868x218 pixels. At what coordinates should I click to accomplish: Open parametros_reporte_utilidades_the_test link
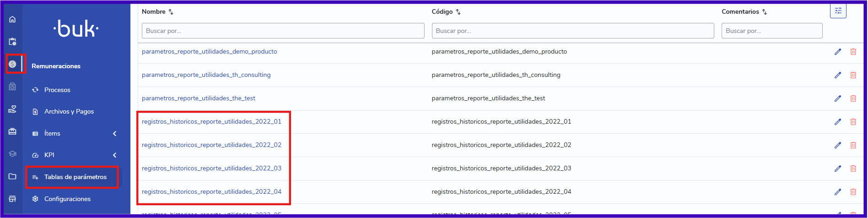[x=198, y=98]
